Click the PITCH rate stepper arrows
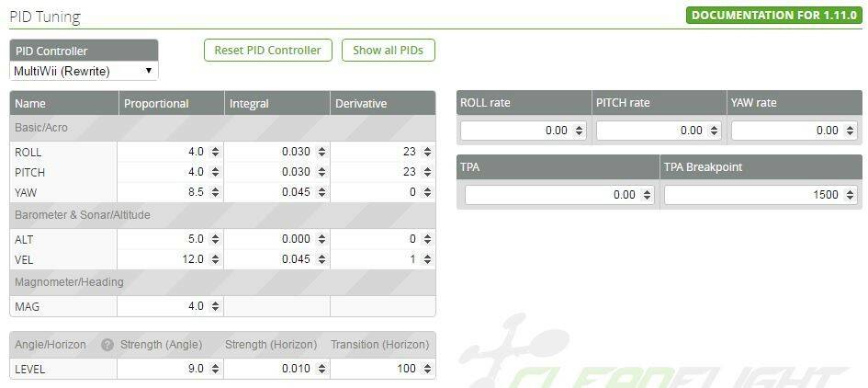The height and width of the screenshot is (388, 868). point(715,131)
